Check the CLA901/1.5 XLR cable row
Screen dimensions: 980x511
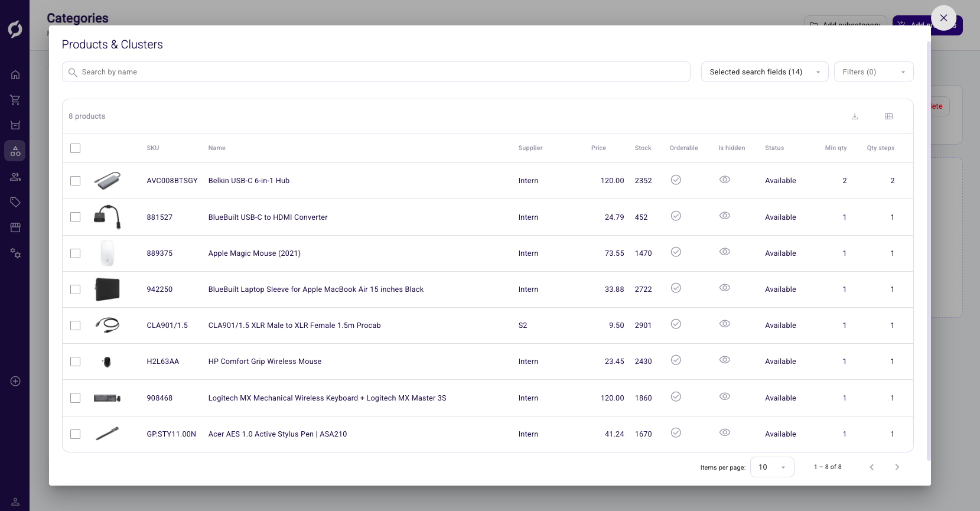click(75, 326)
